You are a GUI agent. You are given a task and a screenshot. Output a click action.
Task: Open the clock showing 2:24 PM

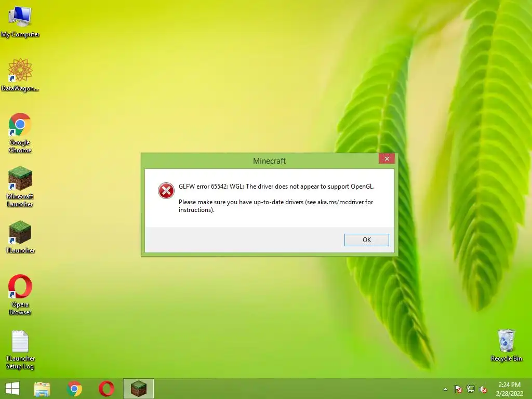[509, 389]
